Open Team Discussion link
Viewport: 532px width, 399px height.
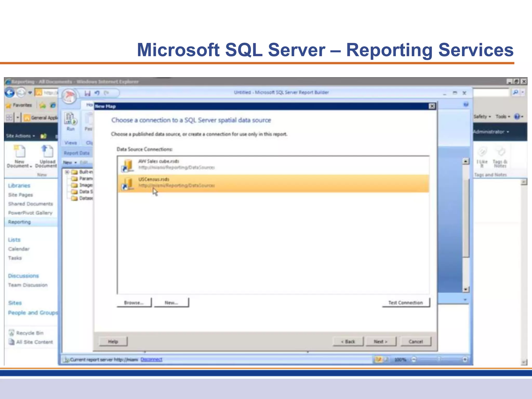(x=28, y=285)
